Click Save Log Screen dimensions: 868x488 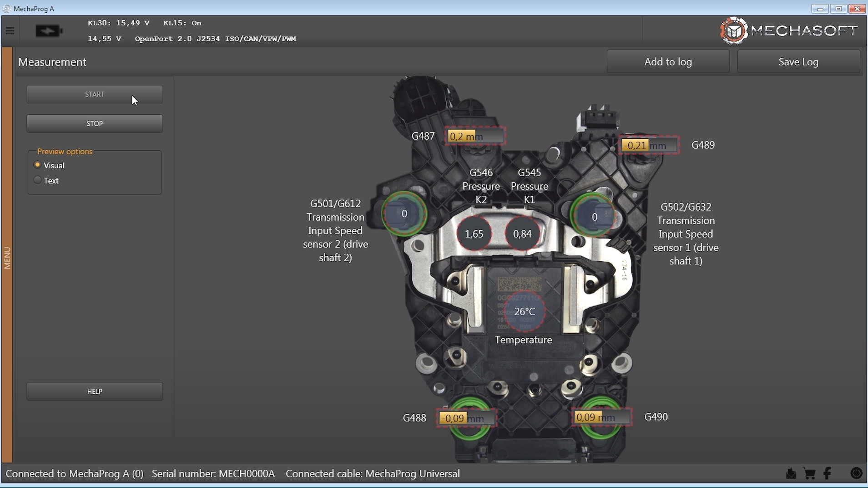(x=798, y=62)
